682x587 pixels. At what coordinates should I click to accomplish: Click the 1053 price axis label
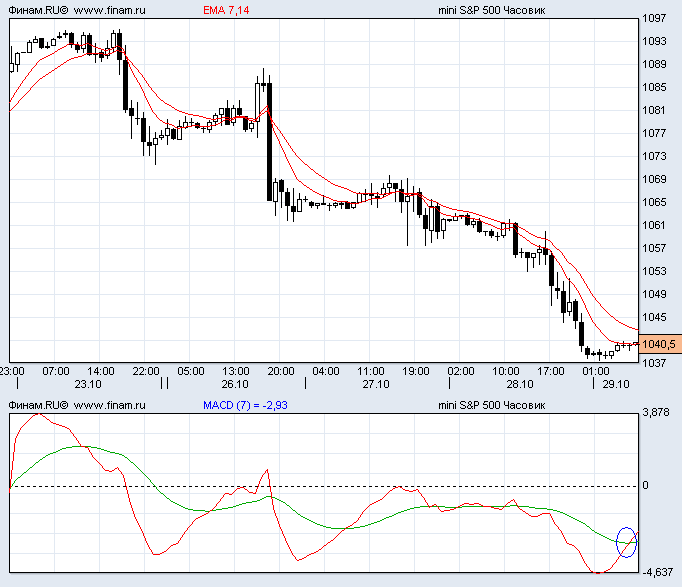pos(654,271)
